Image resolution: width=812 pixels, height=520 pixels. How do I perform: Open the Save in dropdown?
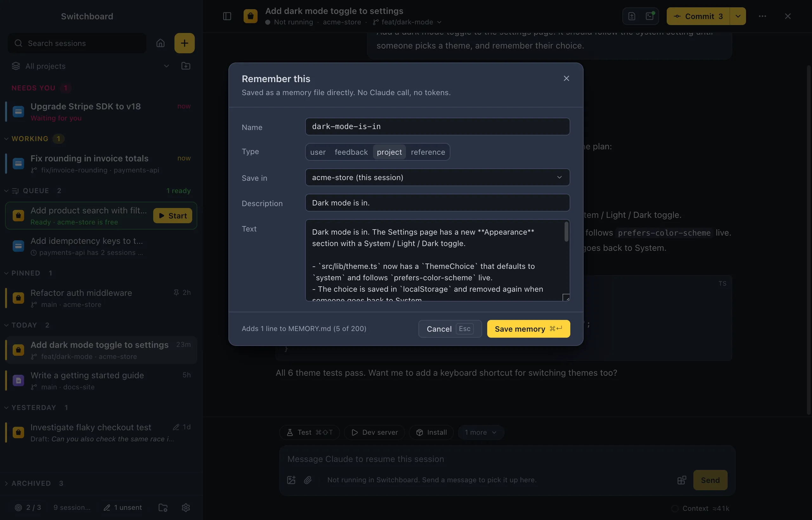[x=437, y=177]
